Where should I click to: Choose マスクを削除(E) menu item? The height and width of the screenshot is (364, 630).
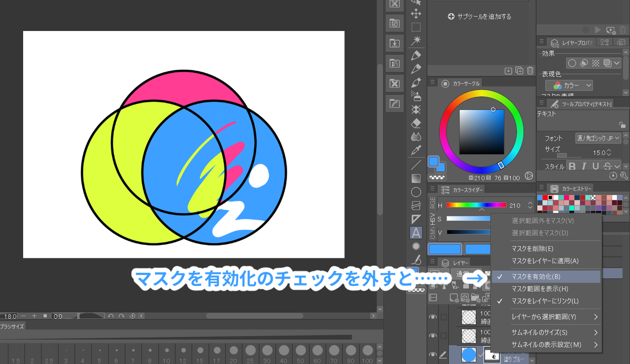tap(546, 249)
